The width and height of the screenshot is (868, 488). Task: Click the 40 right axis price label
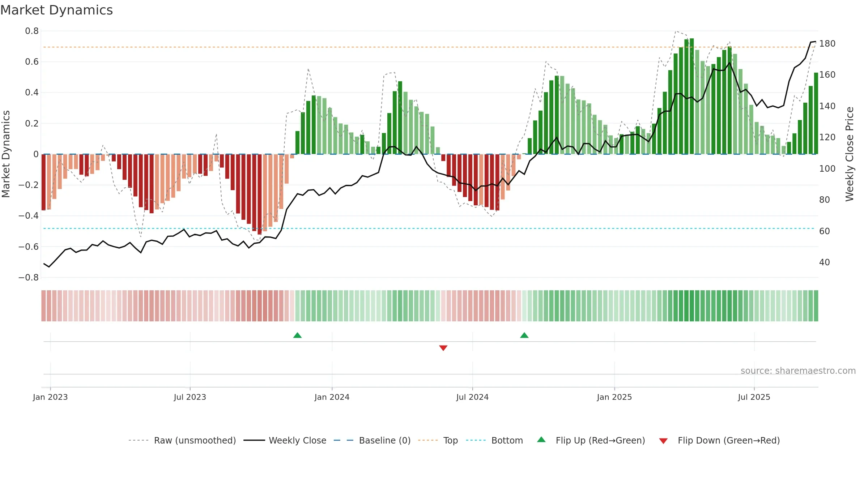pos(825,262)
